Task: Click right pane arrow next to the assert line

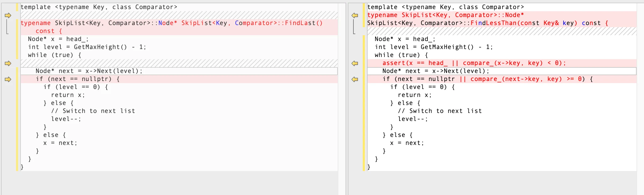Action: (x=355, y=63)
